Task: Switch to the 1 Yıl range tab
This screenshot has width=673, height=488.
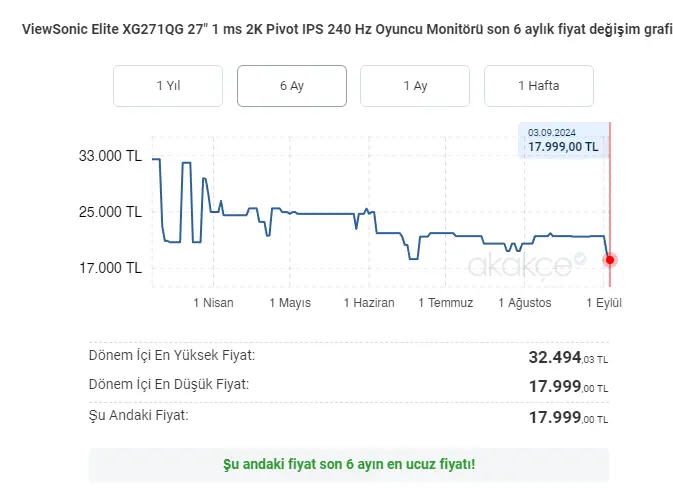Action: (x=168, y=86)
